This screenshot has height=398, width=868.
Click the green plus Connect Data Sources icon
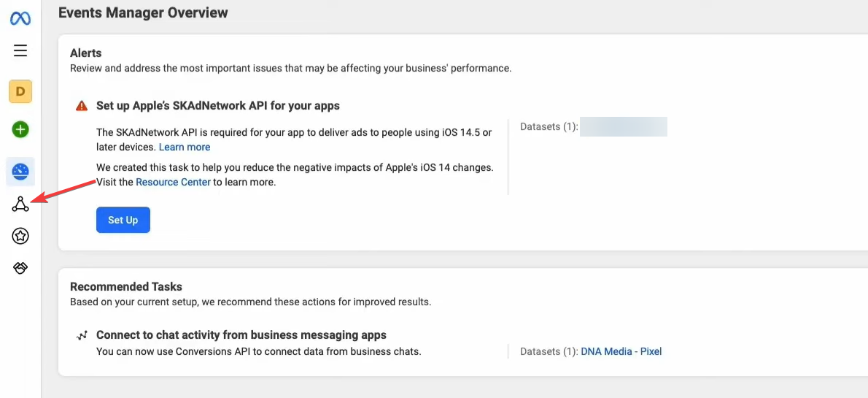pyautogui.click(x=20, y=130)
